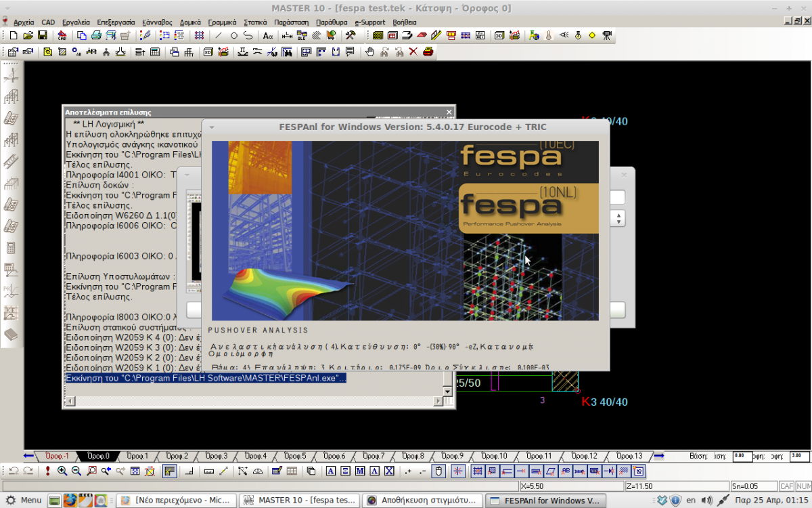Click the text tool icon labeled Aα
Image resolution: width=812 pixels, height=508 pixels.
(x=268, y=35)
